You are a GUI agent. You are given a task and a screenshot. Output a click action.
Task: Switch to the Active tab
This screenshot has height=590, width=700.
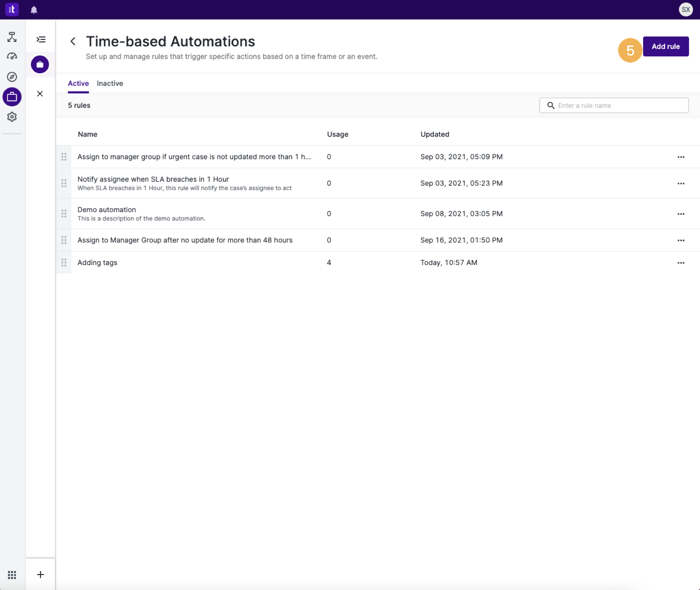[x=78, y=83]
